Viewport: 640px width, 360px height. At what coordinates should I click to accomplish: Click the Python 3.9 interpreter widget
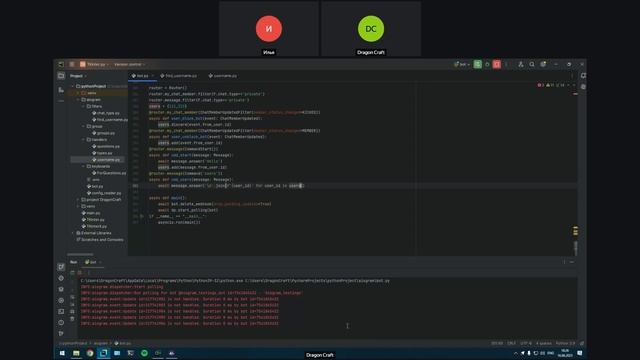(565, 343)
